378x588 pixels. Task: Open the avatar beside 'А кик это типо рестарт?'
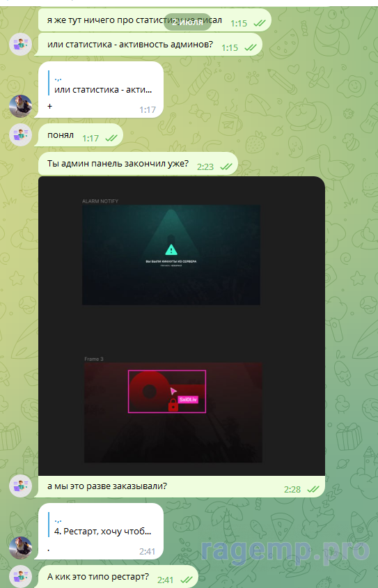[20, 576]
